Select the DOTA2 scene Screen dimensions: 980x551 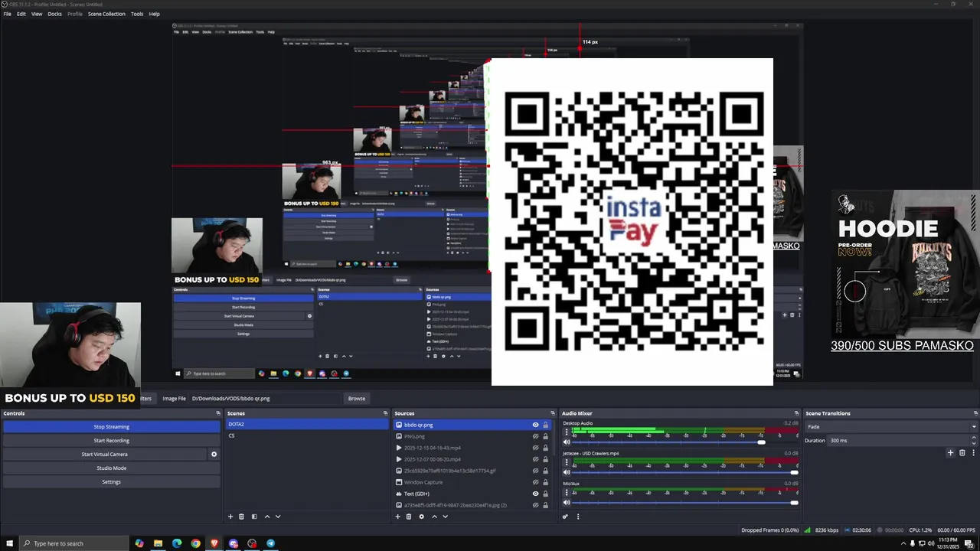308,425
